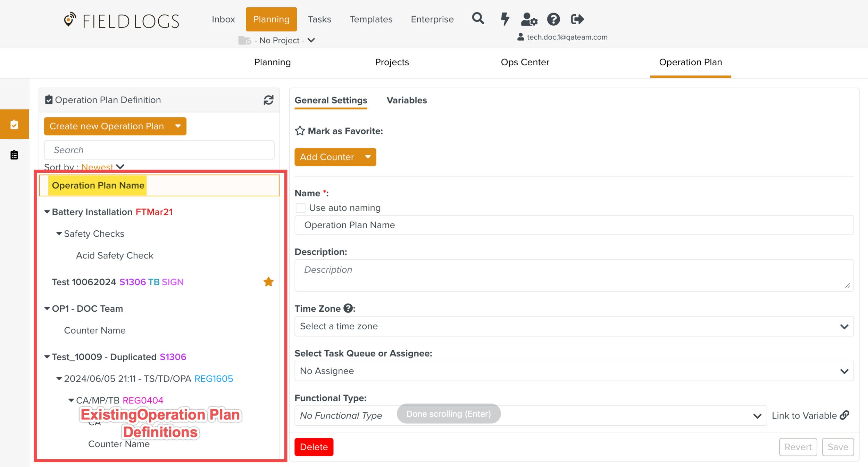Open user settings gear icon
The width and height of the screenshot is (868, 467).
(x=529, y=19)
